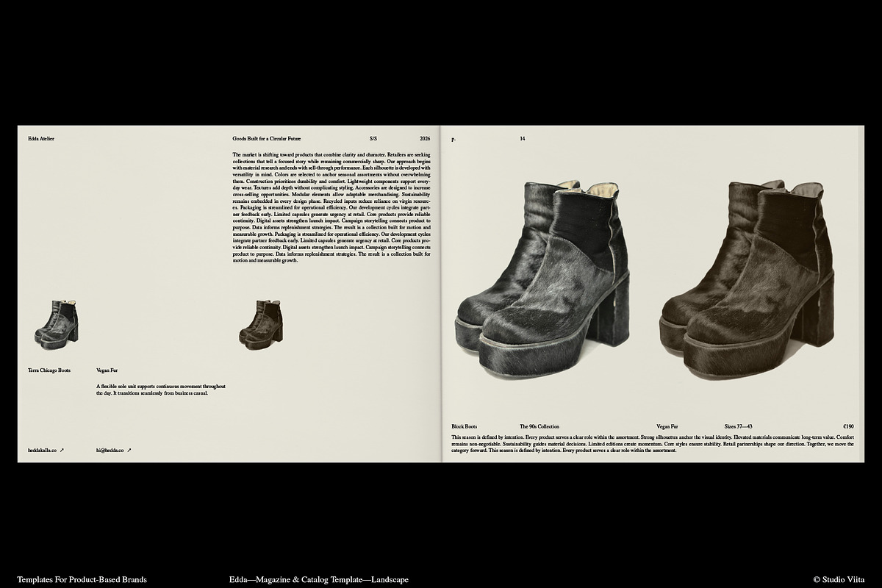Viewport: 882px width, 588px height.
Task: Select the 'flexible sole unit' description text
Action: coord(161,389)
